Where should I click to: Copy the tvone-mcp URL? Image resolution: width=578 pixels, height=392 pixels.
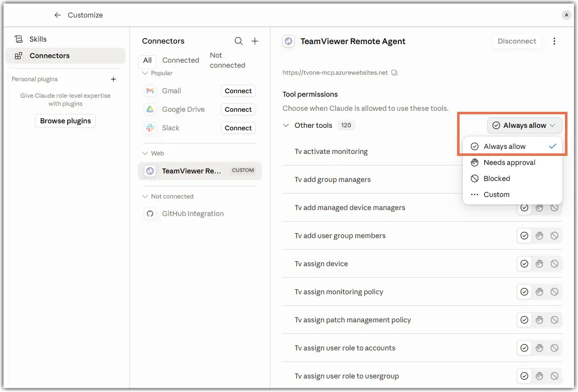394,73
